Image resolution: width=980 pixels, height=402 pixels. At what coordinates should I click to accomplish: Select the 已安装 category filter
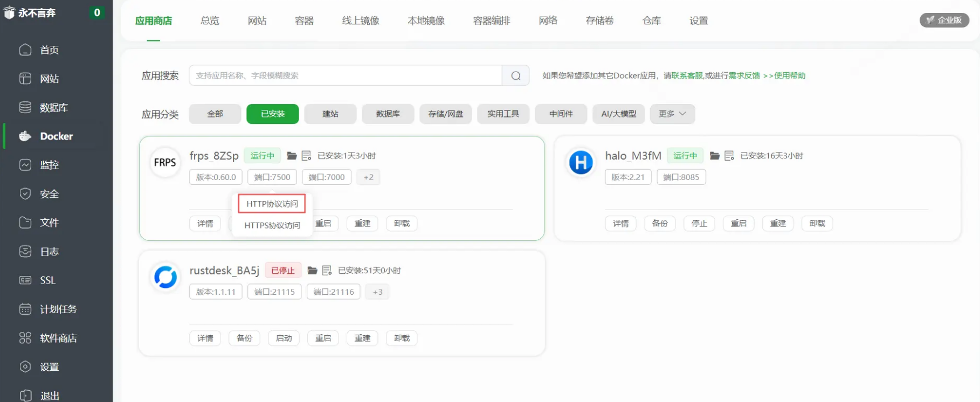click(272, 114)
